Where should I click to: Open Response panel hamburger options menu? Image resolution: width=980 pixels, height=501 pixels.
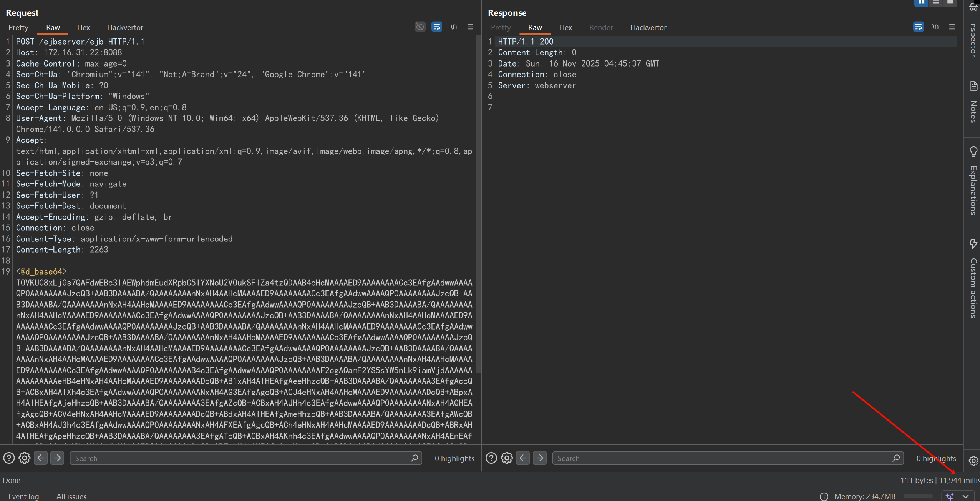point(952,27)
